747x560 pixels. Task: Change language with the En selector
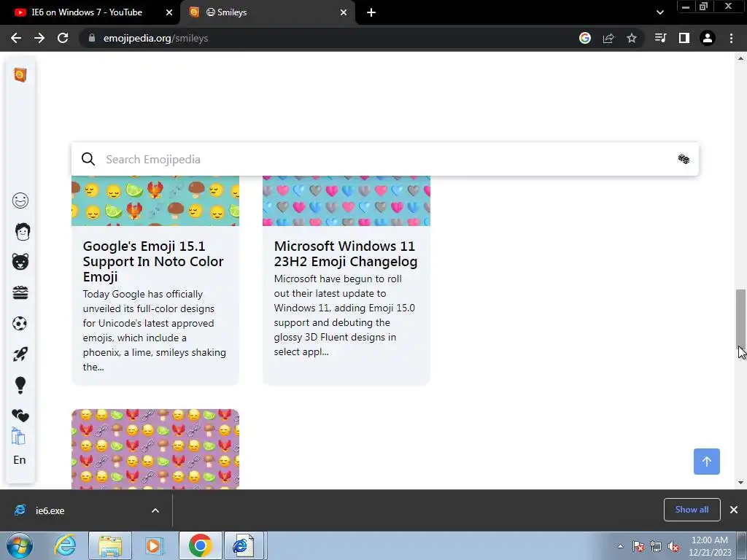pyautogui.click(x=20, y=460)
